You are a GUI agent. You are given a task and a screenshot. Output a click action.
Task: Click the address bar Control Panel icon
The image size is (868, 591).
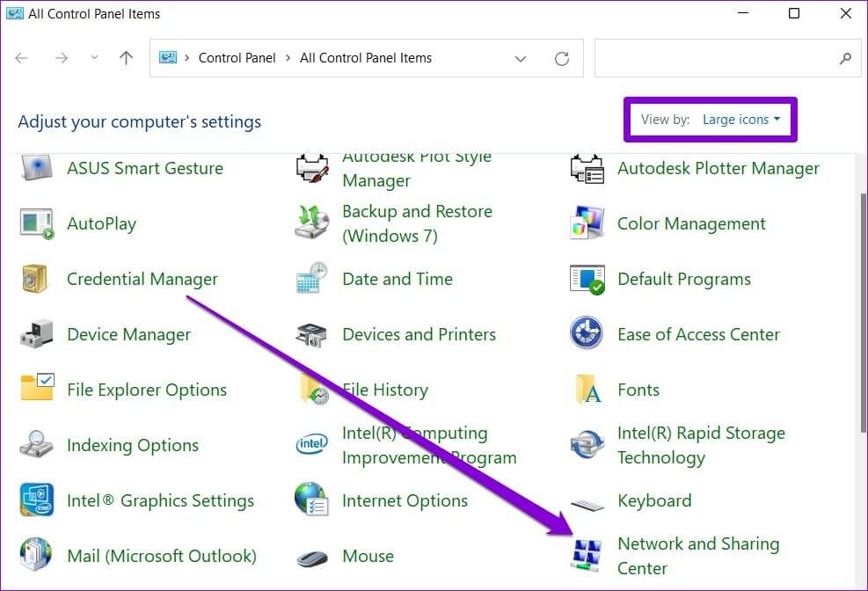click(x=168, y=57)
